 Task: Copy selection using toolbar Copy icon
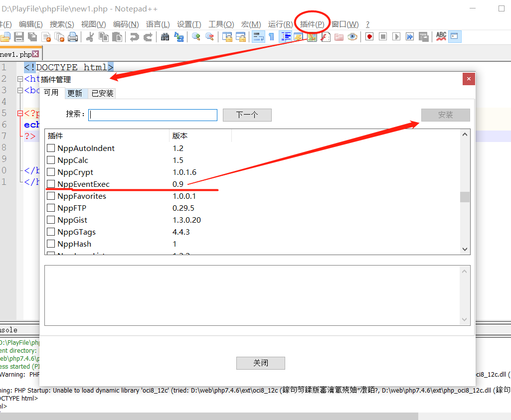pyautogui.click(x=104, y=37)
